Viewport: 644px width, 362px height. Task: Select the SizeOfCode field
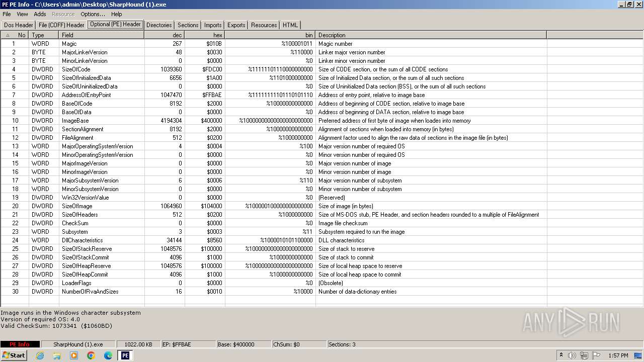[x=76, y=69]
